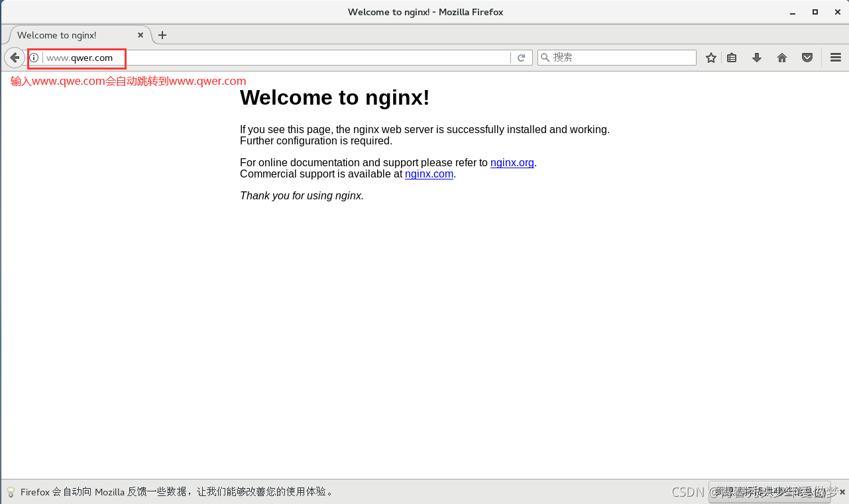Show site information via the info icon
This screenshot has width=849, height=504.
click(x=34, y=58)
